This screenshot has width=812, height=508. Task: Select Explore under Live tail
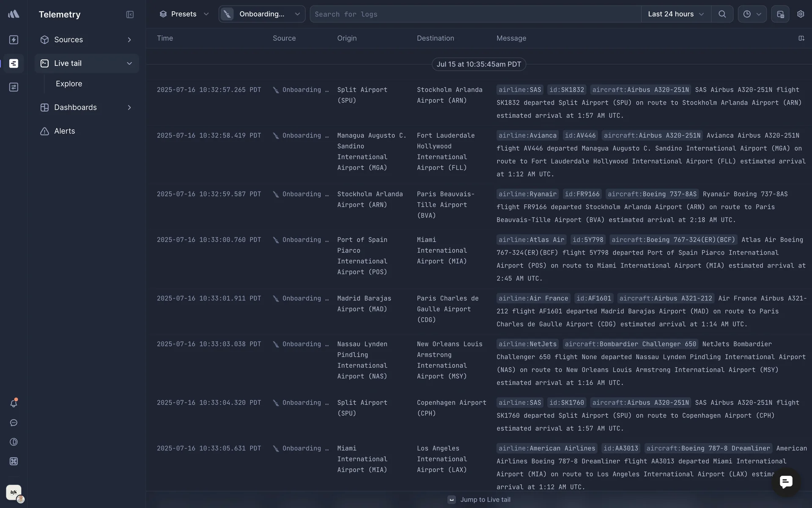[69, 84]
